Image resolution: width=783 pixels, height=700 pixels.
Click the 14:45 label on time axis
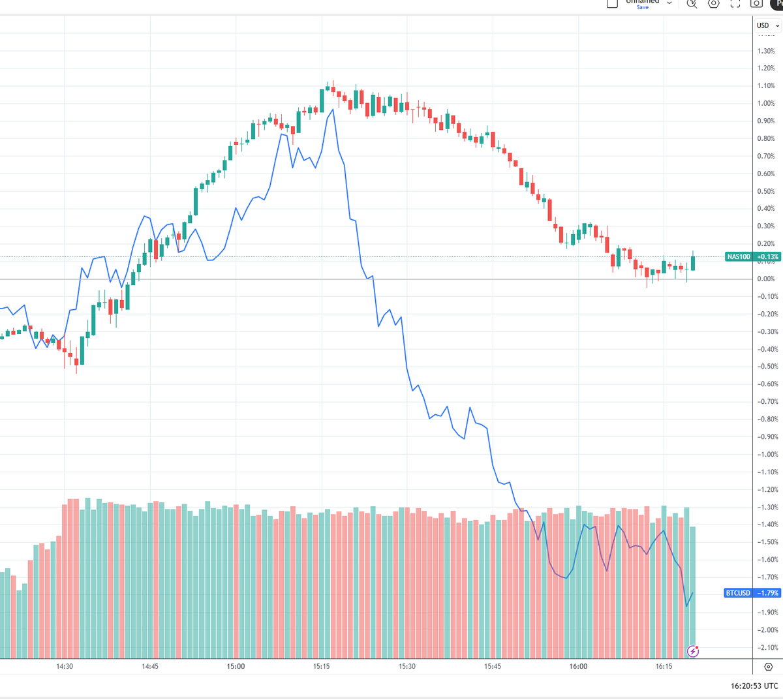coord(150,667)
